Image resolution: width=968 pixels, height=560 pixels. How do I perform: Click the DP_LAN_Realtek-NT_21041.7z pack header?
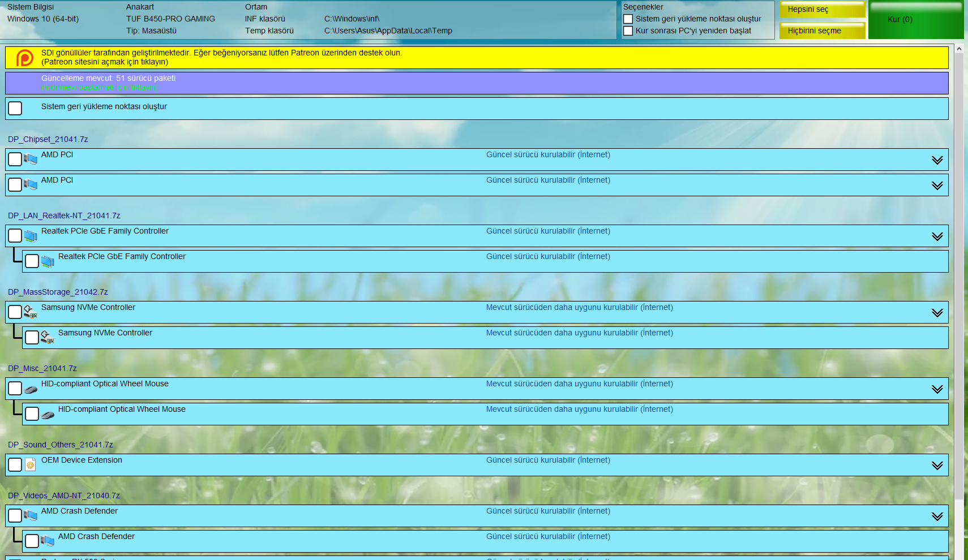coord(64,216)
